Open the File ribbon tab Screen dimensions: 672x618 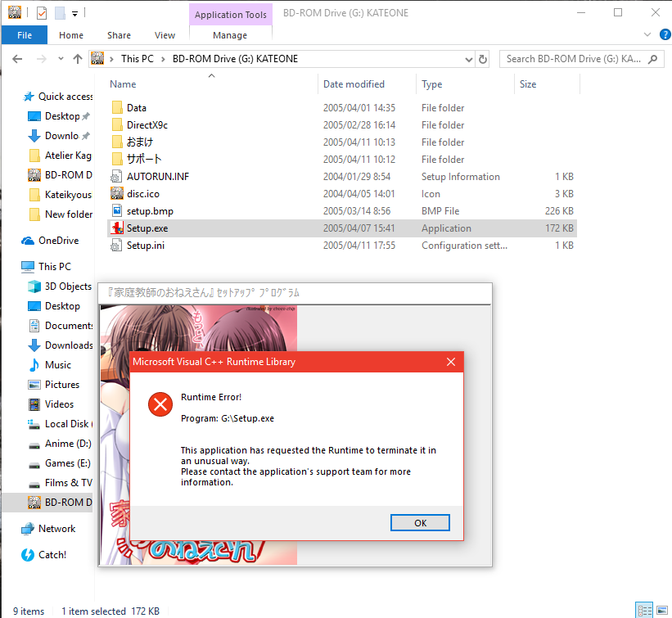click(x=25, y=35)
